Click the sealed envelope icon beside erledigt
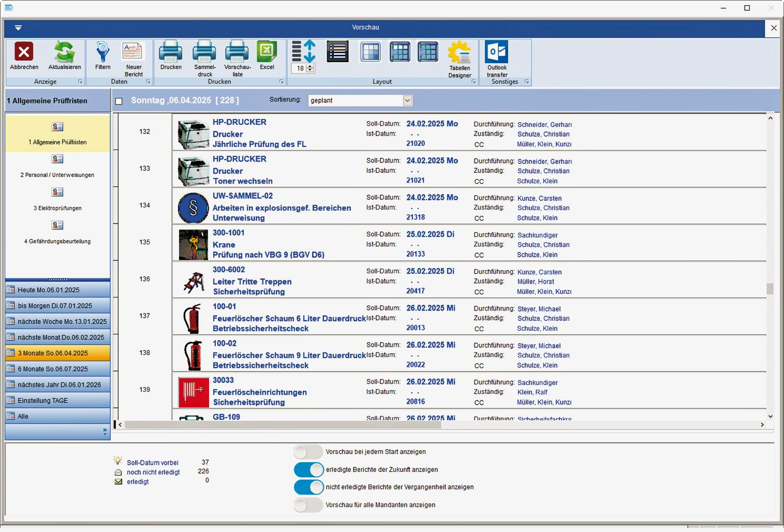 tap(118, 481)
